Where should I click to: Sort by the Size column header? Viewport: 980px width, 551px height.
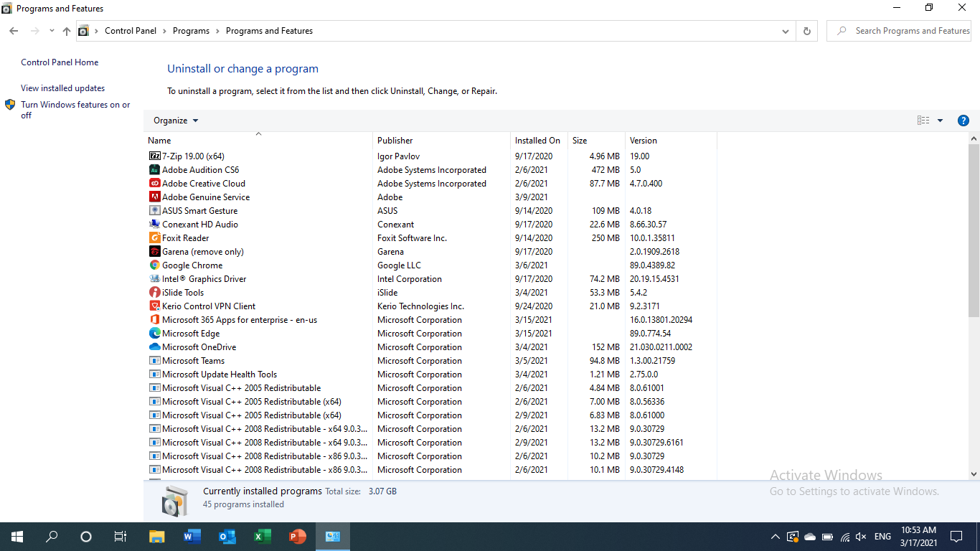point(596,140)
